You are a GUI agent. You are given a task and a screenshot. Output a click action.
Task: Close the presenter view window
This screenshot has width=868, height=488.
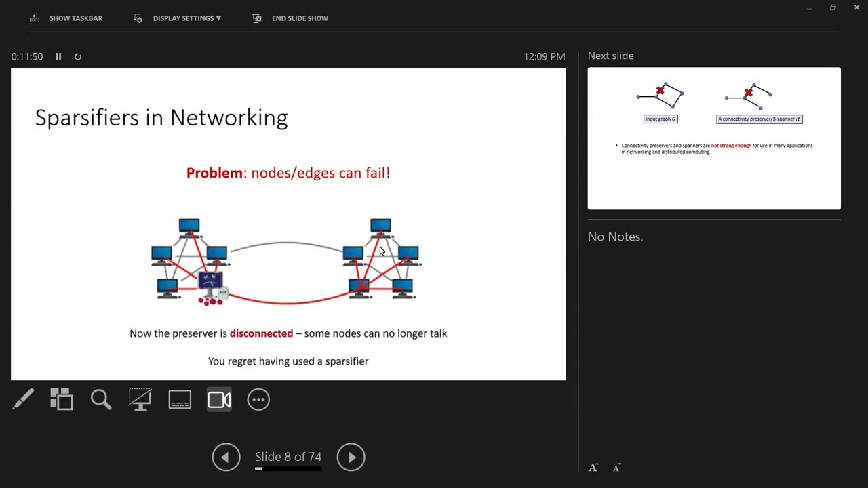coord(856,7)
